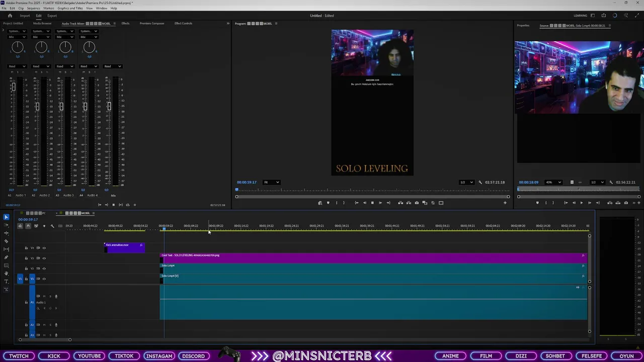Click Mark Out in Program monitor

344,203
